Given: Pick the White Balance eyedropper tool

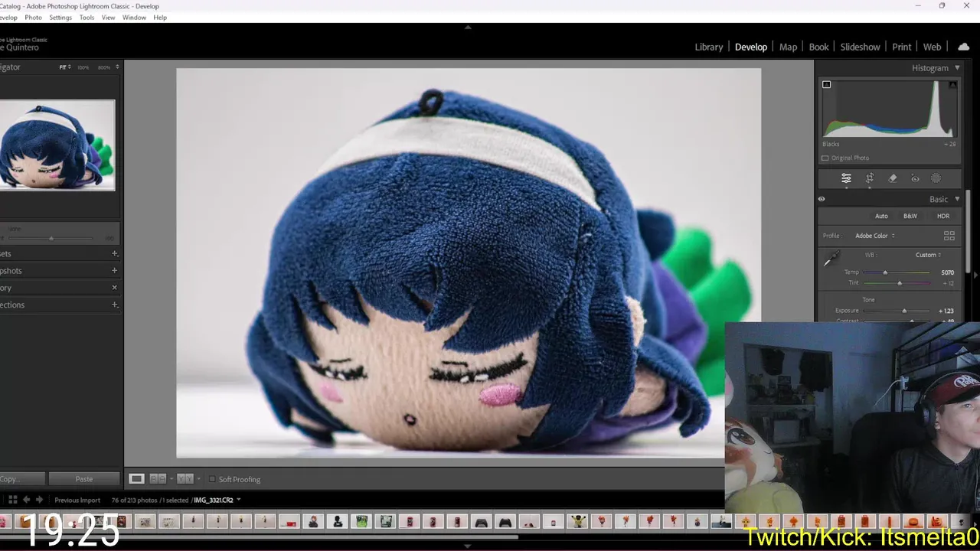Looking at the screenshot, I should (831, 260).
